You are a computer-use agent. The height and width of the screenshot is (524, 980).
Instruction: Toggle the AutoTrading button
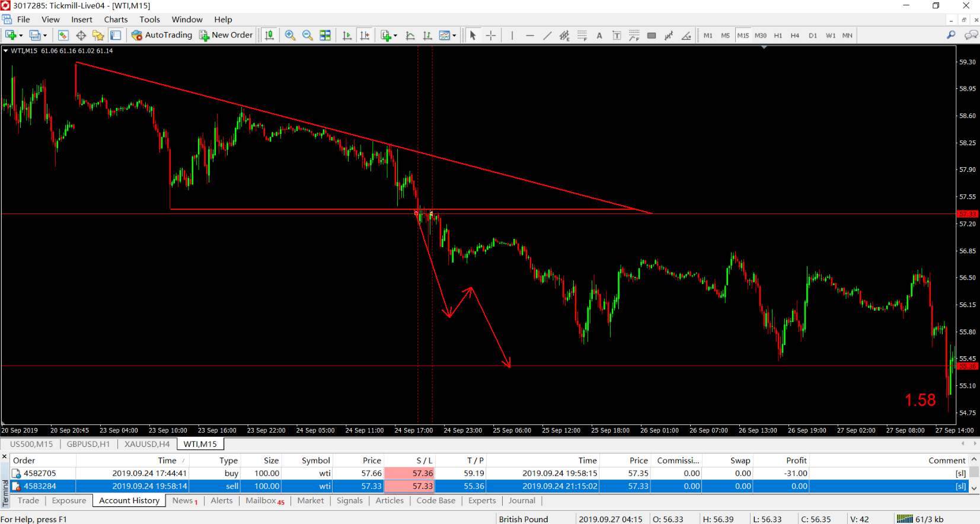[x=162, y=35]
